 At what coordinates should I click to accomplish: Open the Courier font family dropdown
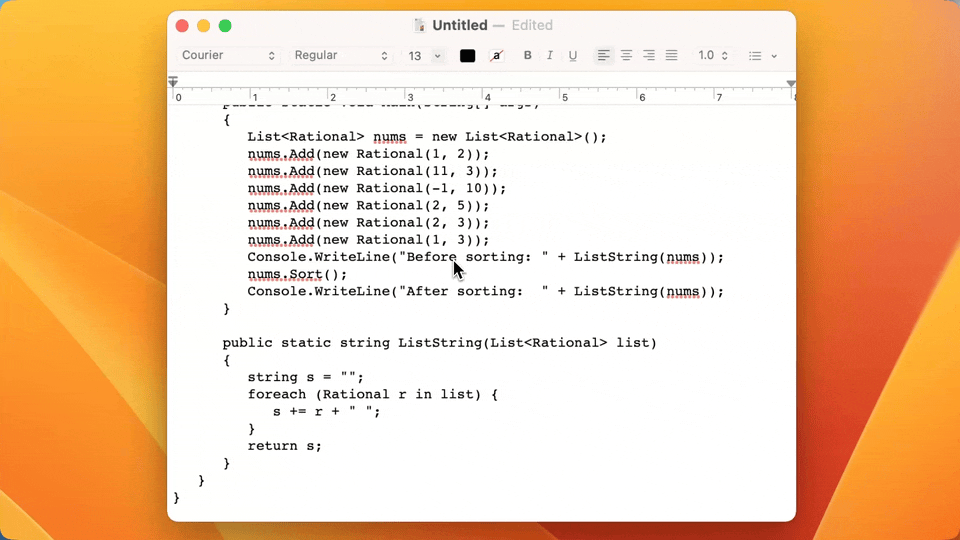pos(228,56)
